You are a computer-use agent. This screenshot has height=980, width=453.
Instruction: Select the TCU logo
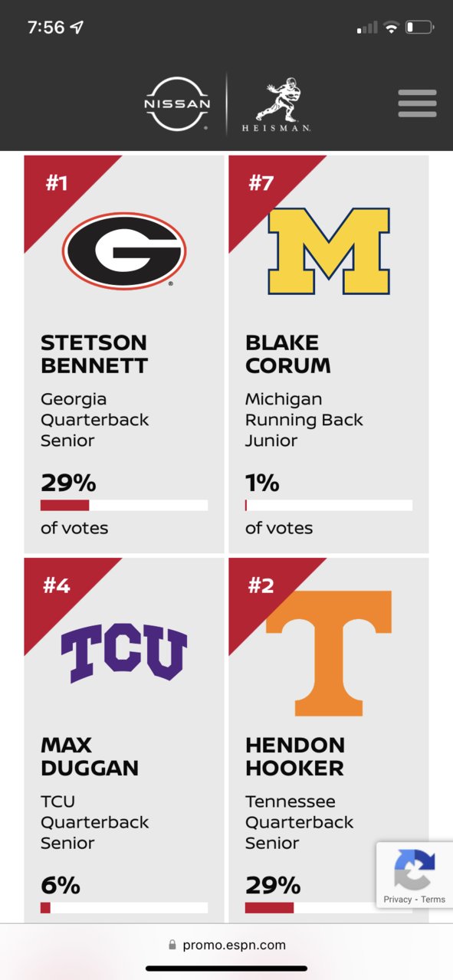click(124, 654)
